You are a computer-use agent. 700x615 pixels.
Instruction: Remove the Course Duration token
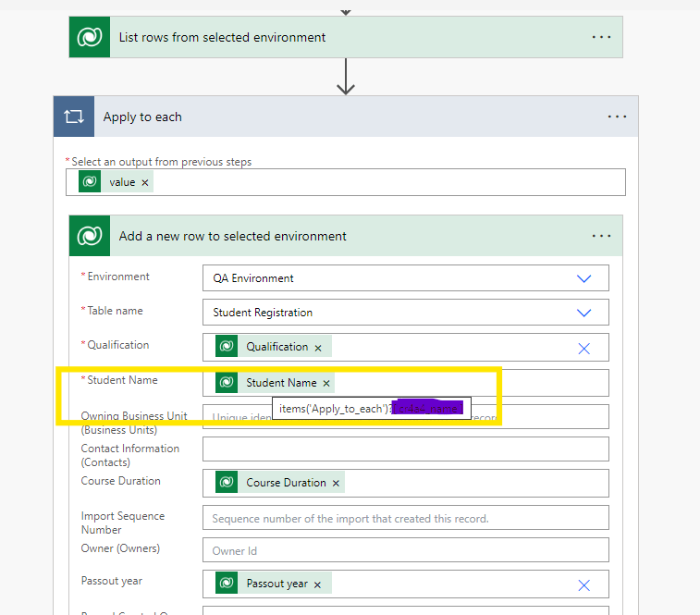[x=336, y=483]
